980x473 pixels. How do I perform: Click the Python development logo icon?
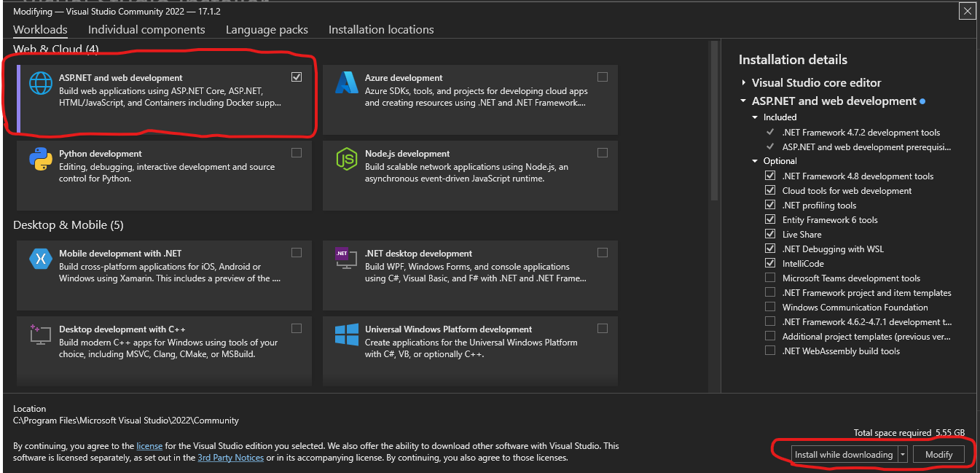point(41,159)
